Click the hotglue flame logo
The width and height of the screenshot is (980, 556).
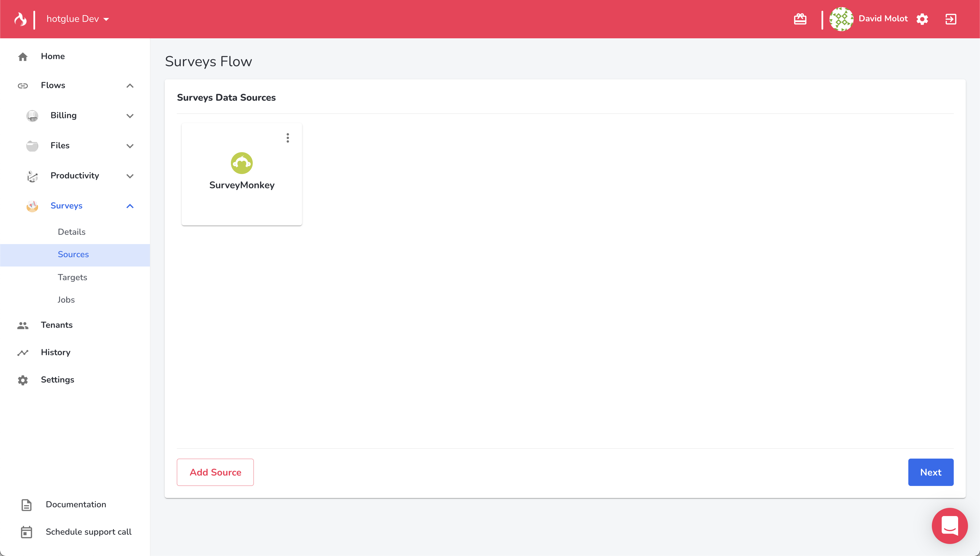(20, 19)
